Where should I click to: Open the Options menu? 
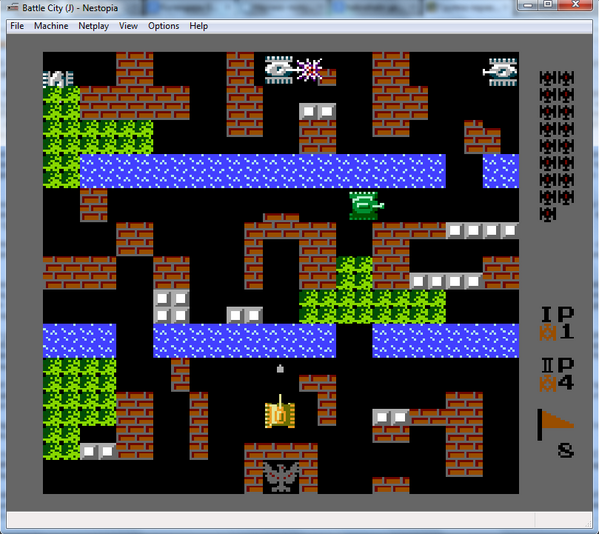(x=164, y=26)
